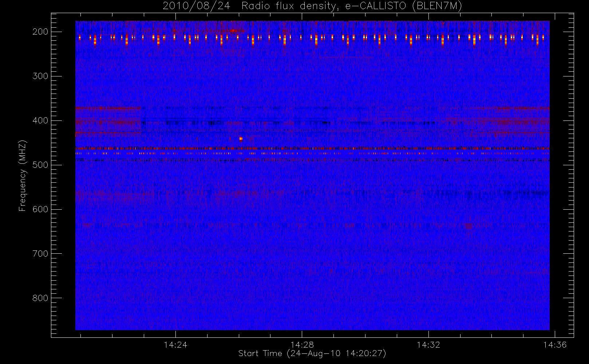Image resolution: width=589 pixels, height=364 pixels.
Task: Click the continuous red band near 465 MHz
Action: tap(312, 149)
